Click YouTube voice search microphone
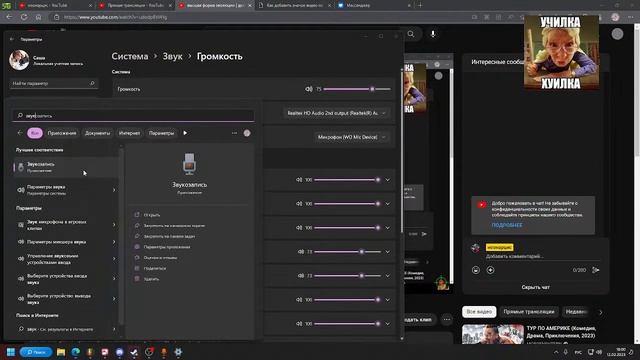This screenshot has height=360, width=640. click(x=433, y=34)
